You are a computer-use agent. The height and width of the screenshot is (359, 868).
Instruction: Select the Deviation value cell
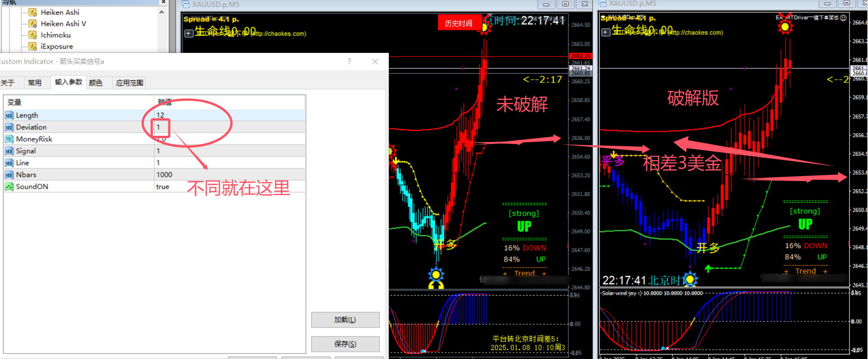coord(229,127)
